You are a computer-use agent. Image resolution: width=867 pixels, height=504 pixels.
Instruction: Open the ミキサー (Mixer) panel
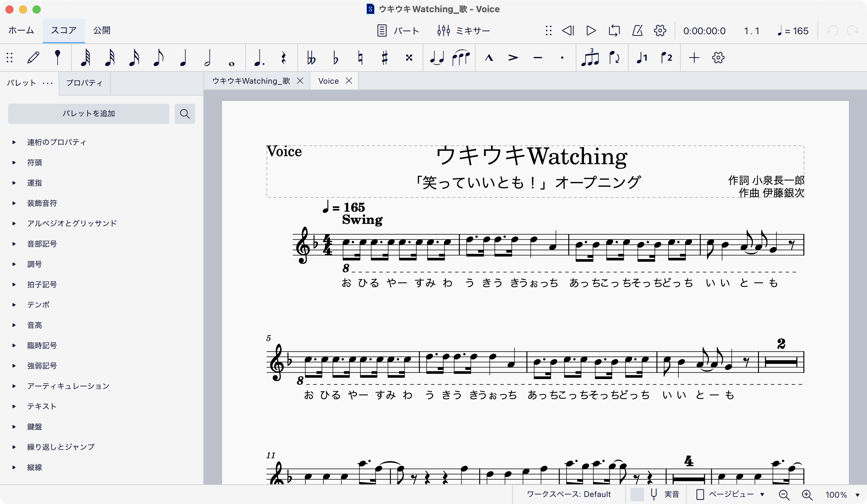pyautogui.click(x=463, y=30)
